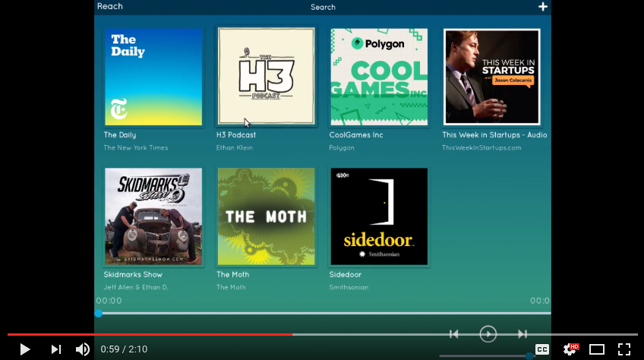Enter YouTube fullscreen mode
This screenshot has width=644, height=360.
(x=624, y=349)
